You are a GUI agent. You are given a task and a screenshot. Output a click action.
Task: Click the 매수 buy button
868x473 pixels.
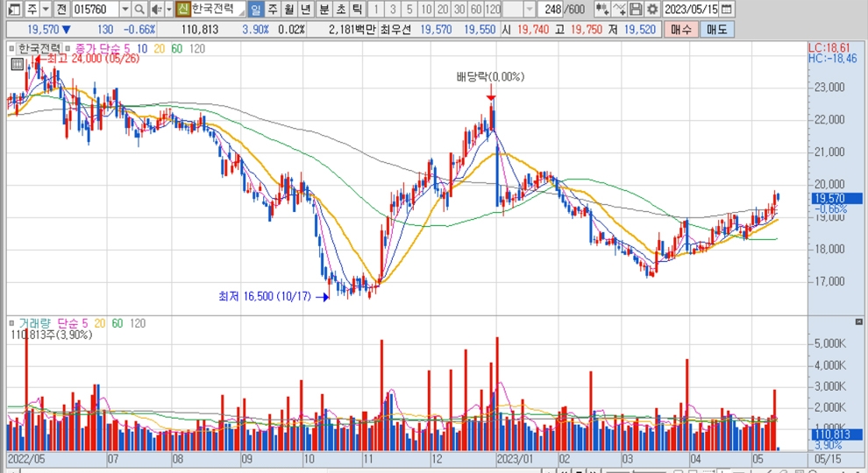click(680, 30)
